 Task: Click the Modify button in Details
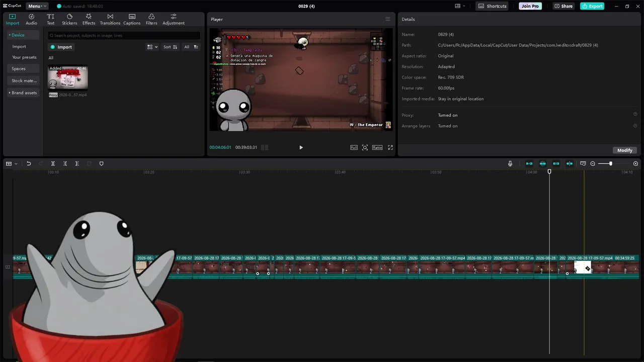click(x=625, y=150)
